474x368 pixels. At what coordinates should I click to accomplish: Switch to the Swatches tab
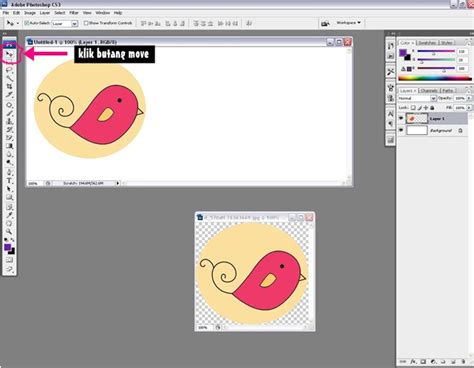click(427, 43)
